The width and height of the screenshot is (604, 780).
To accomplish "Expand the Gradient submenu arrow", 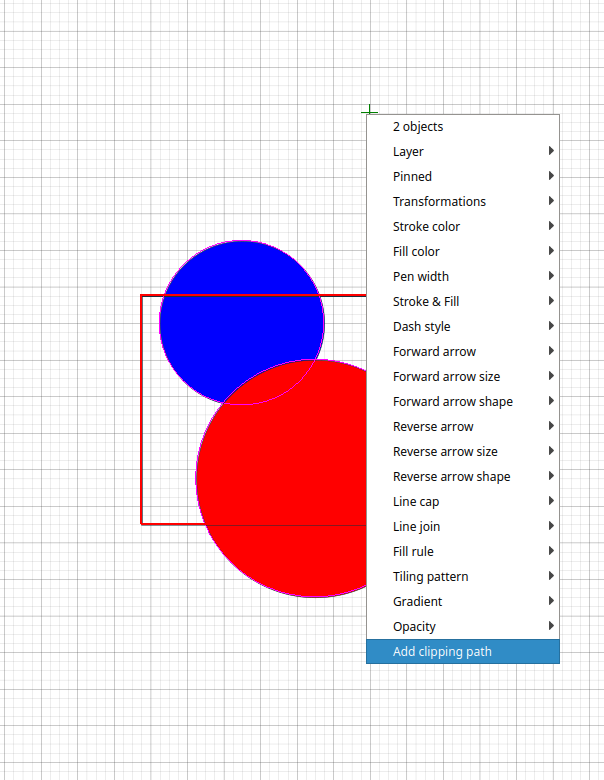I will [551, 602].
